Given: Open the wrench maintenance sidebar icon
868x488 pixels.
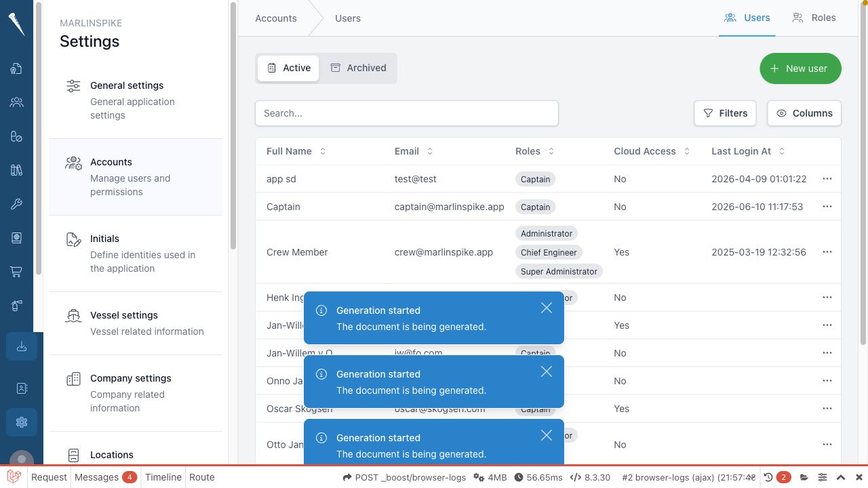Looking at the screenshot, I should 16,204.
